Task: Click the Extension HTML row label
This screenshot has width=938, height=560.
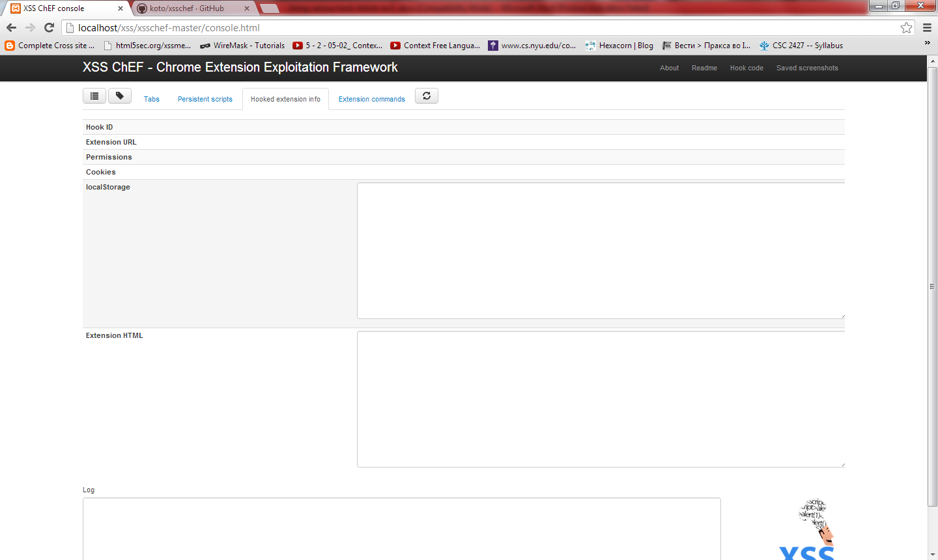Action: (x=115, y=335)
